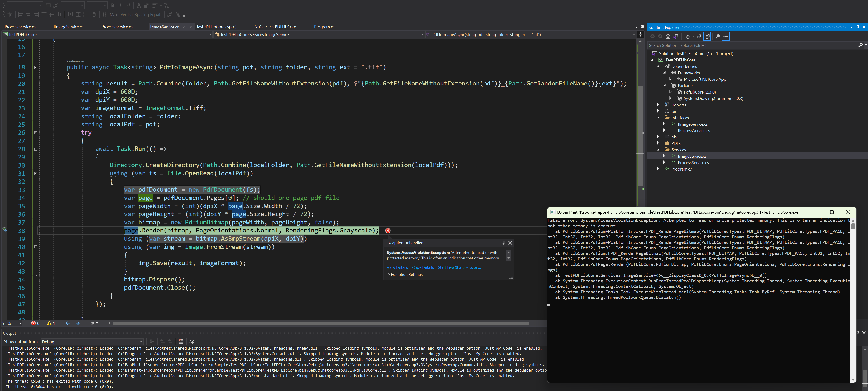Click the Home icon in Solution Explorer toolbar
This screenshot has width=868, height=391.
click(x=668, y=36)
